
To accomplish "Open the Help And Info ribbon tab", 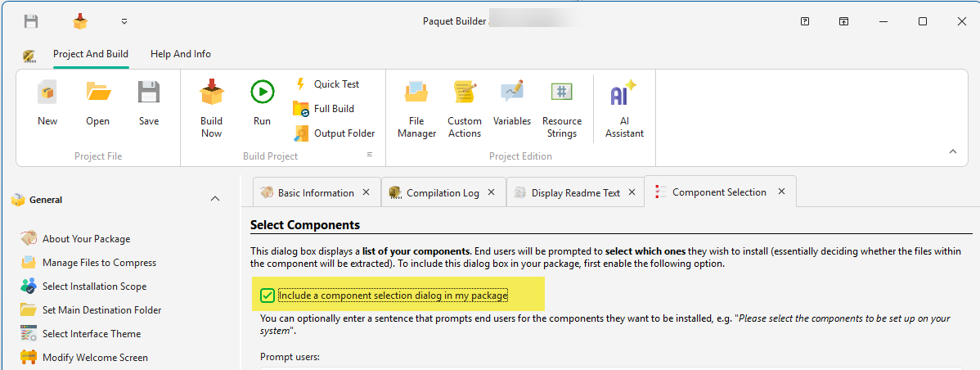I will tap(181, 54).
